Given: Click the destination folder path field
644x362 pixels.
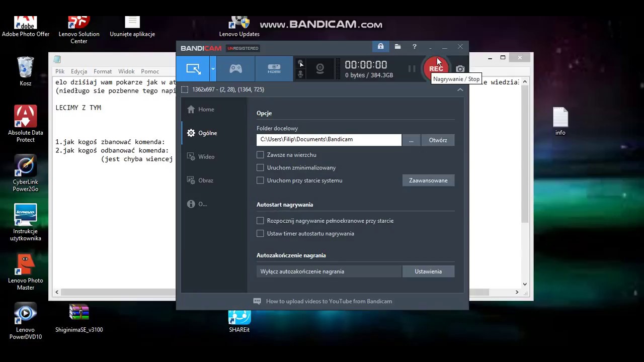Looking at the screenshot, I should [x=329, y=140].
